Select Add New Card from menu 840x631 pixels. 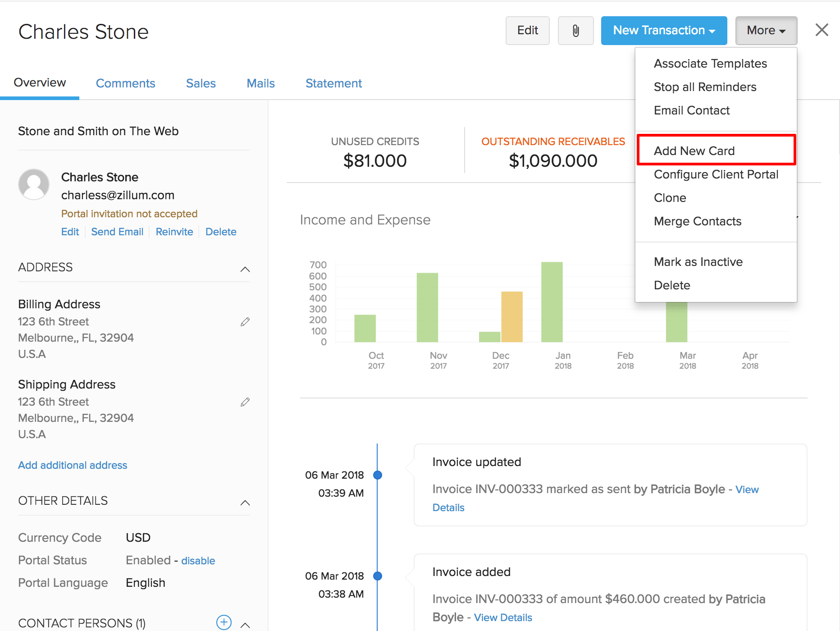[x=694, y=151]
